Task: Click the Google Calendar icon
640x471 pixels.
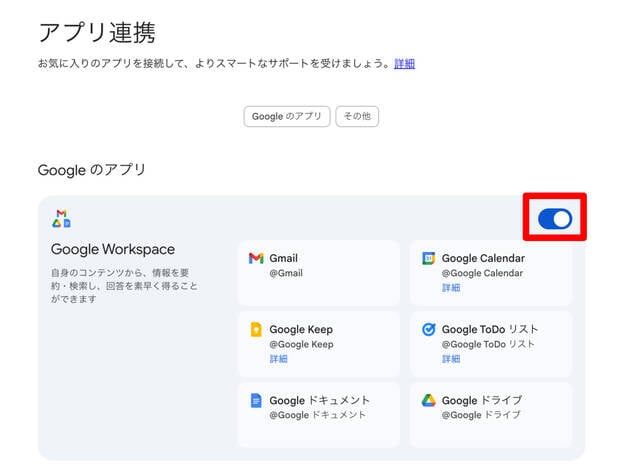Action: point(429,258)
